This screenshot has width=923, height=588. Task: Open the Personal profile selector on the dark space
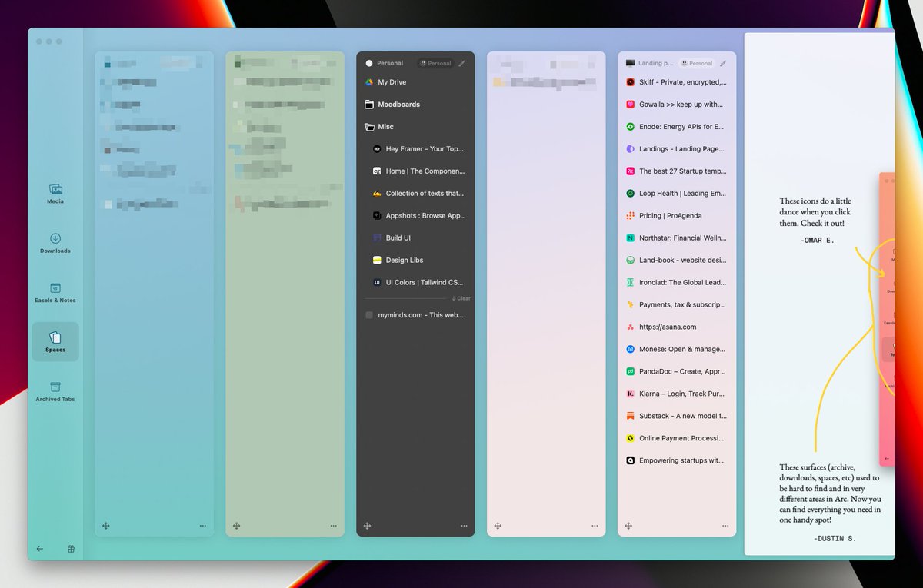click(435, 63)
